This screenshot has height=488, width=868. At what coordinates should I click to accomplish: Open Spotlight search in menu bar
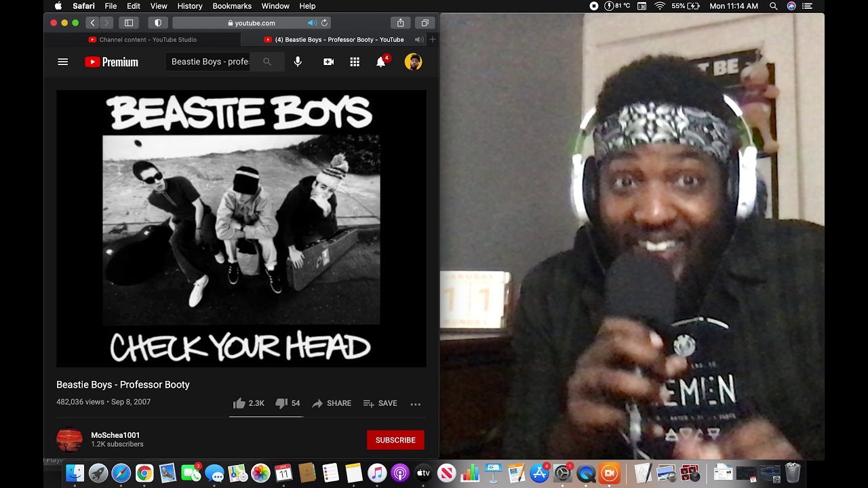(774, 6)
